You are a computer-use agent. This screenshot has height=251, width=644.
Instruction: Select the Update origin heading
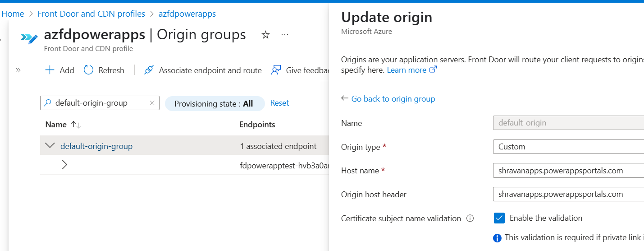[387, 17]
